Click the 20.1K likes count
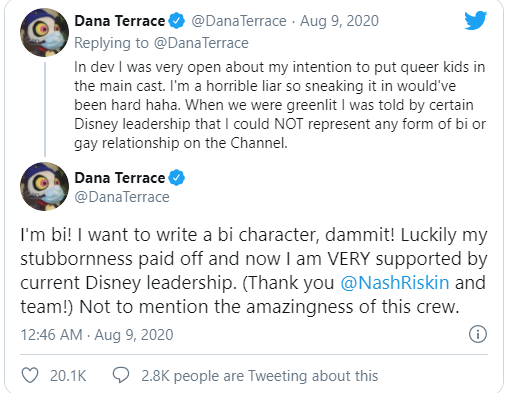Image resolution: width=510 pixels, height=393 pixels. [68, 376]
